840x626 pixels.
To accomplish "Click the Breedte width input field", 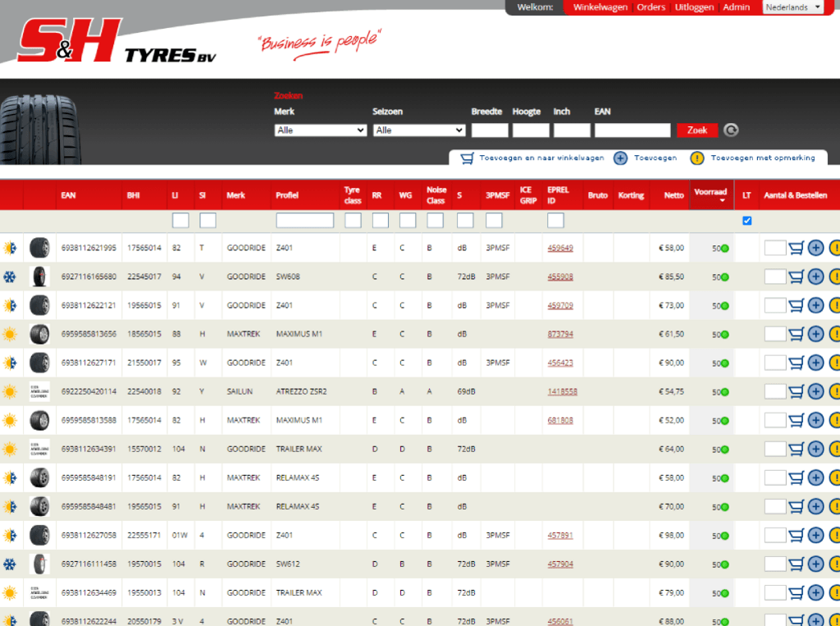I will click(490, 130).
